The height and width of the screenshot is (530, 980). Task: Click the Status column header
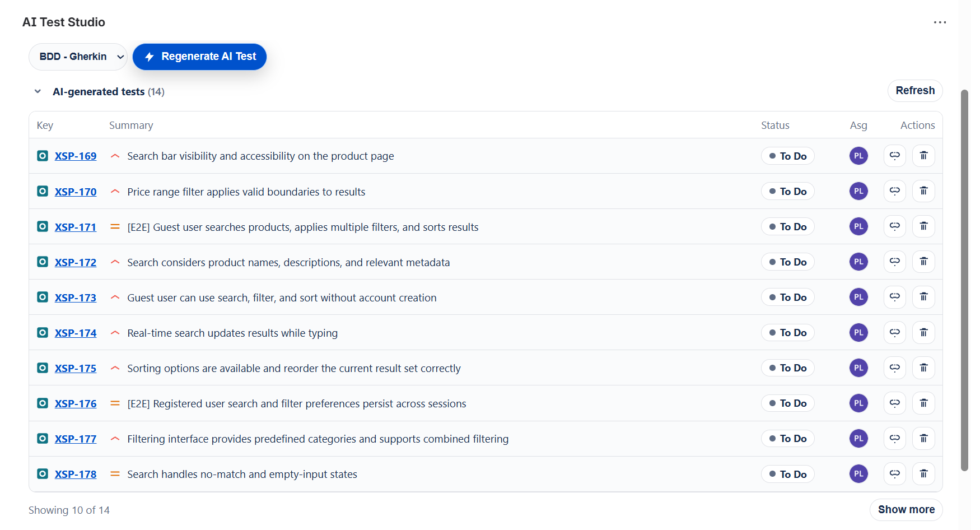tap(774, 125)
